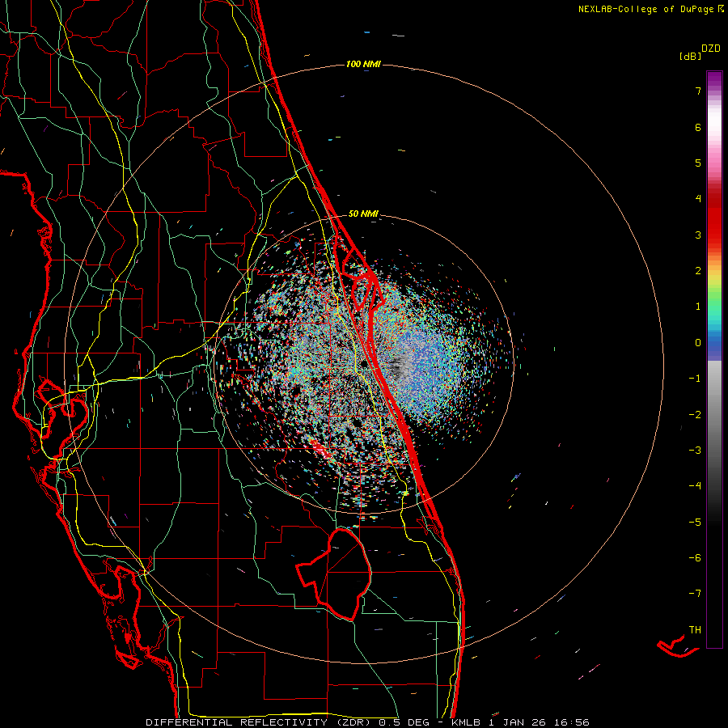Click the TH threshold label on scale
Image resolution: width=728 pixels, height=728 pixels.
(x=695, y=629)
